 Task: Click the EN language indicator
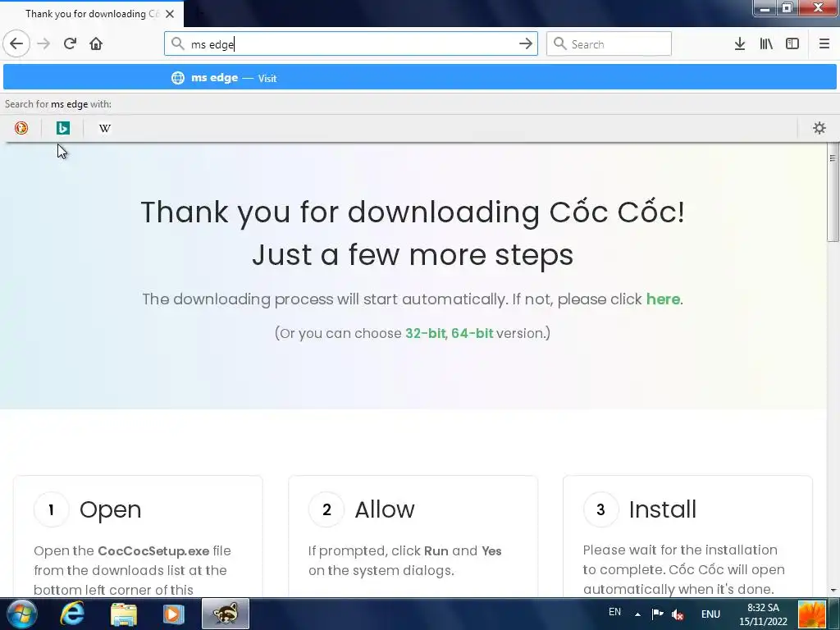614,612
